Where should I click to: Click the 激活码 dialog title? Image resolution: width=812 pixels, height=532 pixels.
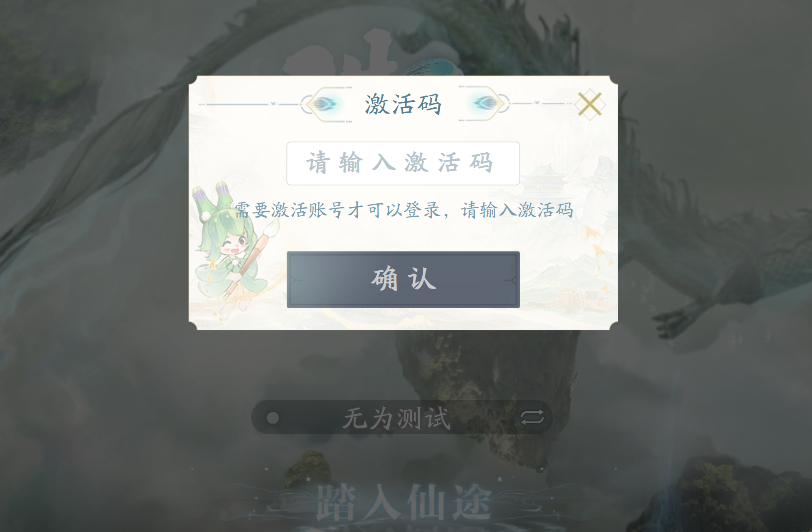pos(403,104)
